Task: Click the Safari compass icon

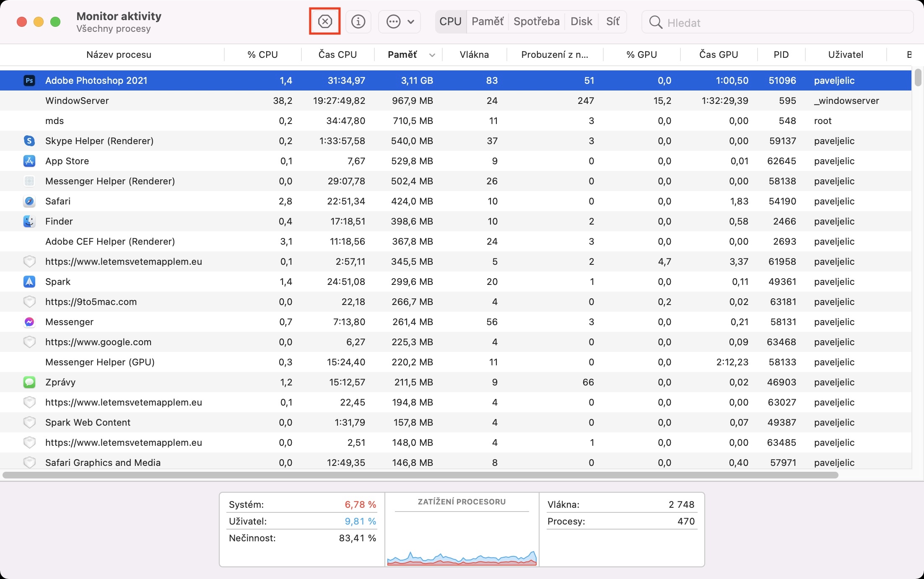Action: (x=29, y=201)
